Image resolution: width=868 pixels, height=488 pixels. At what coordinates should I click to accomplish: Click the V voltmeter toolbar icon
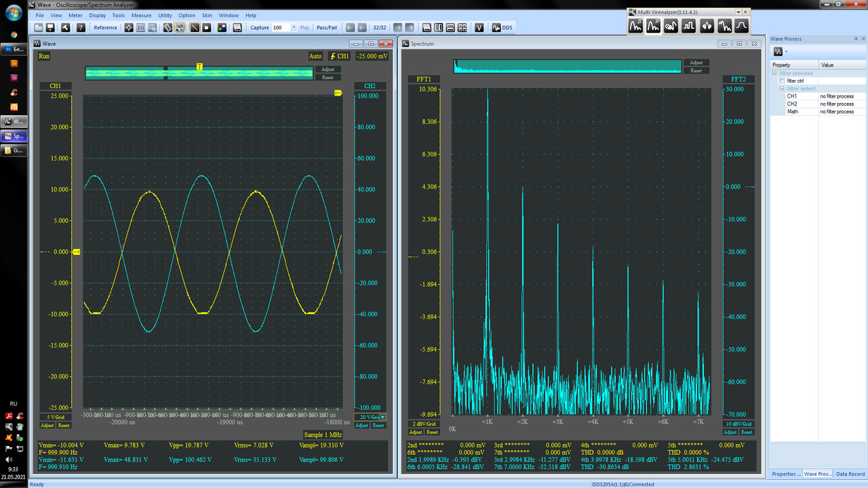point(479,27)
